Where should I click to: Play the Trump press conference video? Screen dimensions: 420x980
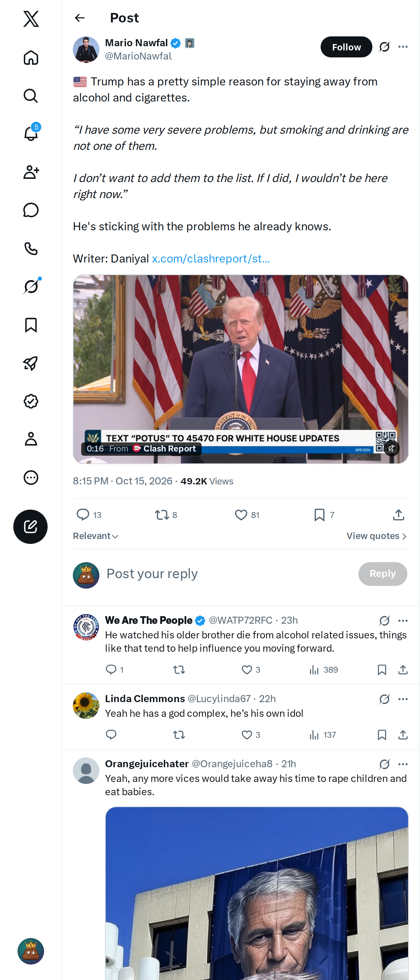(240, 369)
